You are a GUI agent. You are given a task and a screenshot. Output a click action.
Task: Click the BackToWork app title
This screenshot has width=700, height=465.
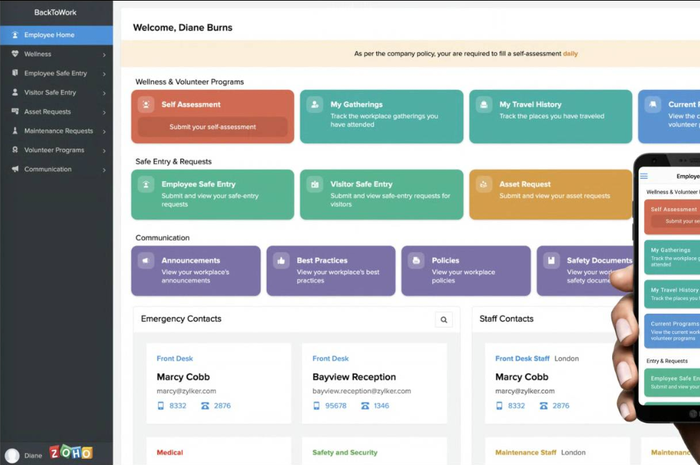(x=55, y=12)
